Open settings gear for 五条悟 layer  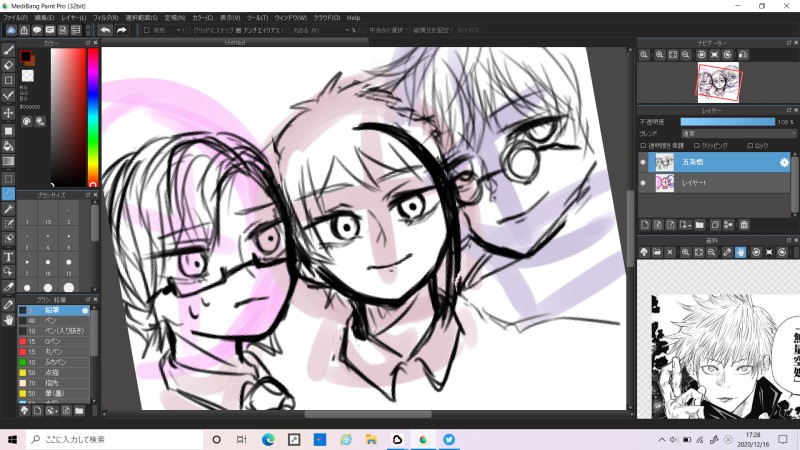click(x=784, y=162)
